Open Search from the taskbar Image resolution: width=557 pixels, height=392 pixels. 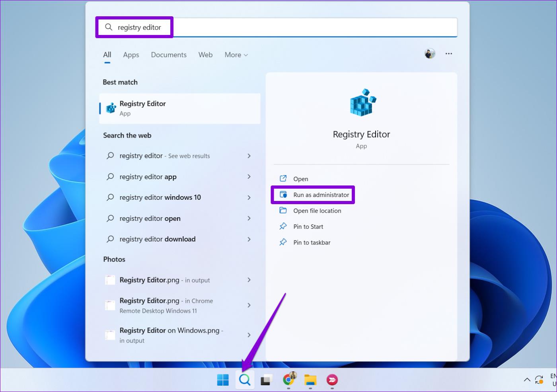point(245,380)
